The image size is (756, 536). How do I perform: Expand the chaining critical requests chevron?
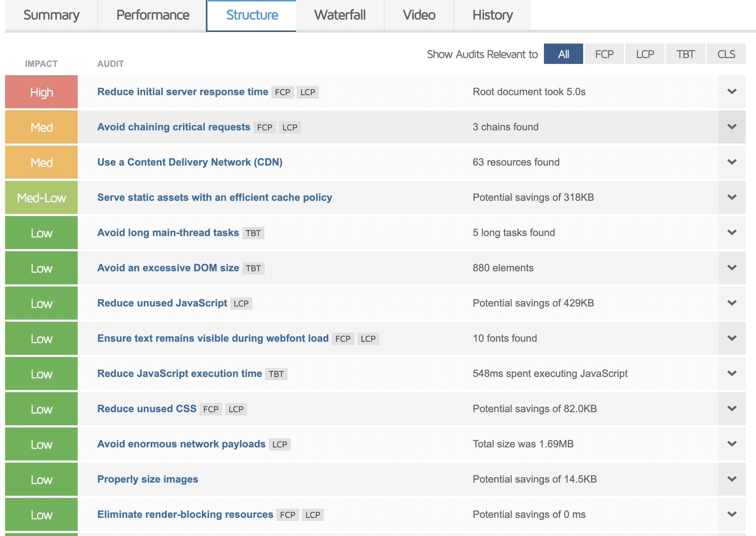[732, 127]
